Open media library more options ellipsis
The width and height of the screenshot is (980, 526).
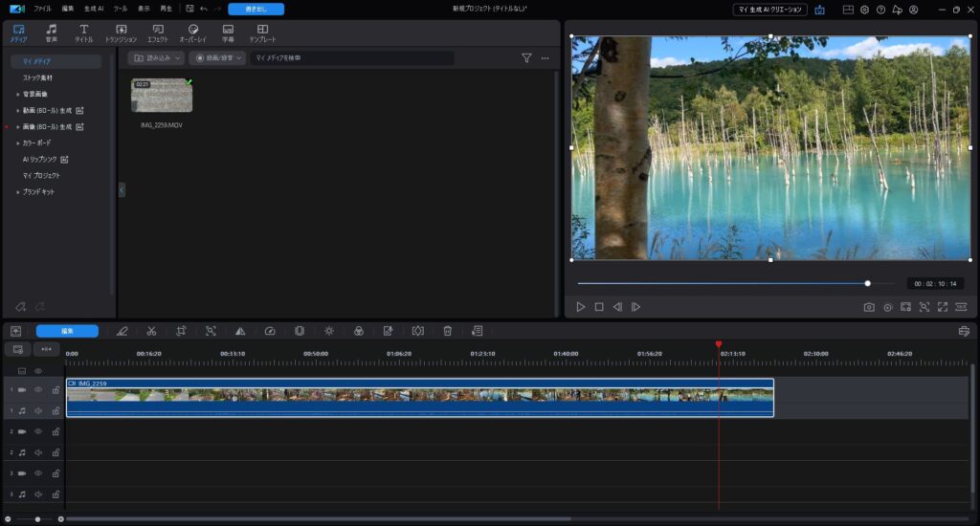point(545,58)
